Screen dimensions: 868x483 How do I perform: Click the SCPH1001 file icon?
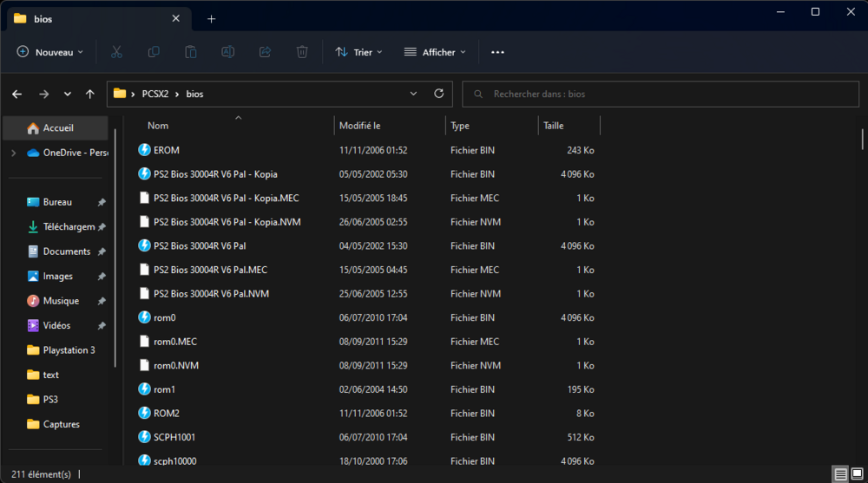pyautogui.click(x=144, y=437)
